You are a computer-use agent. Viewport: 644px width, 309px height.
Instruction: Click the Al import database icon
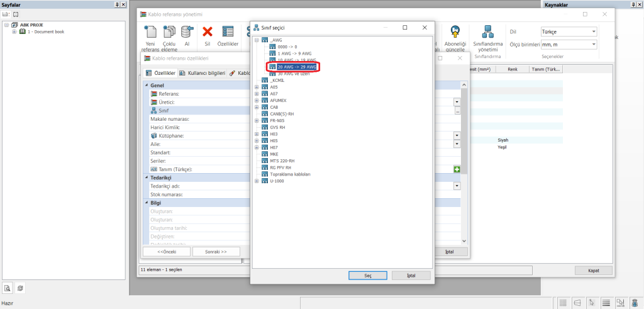187,32
